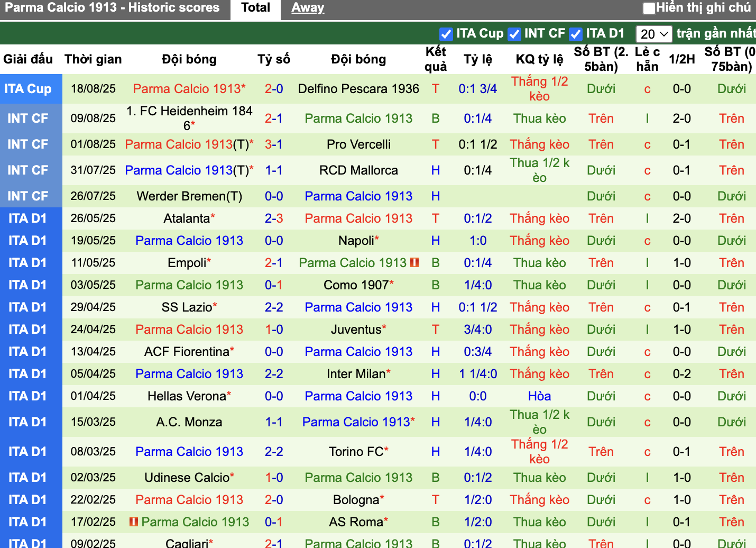
Task: Click INT CF cell dated 09/08/25
Action: [x=31, y=118]
